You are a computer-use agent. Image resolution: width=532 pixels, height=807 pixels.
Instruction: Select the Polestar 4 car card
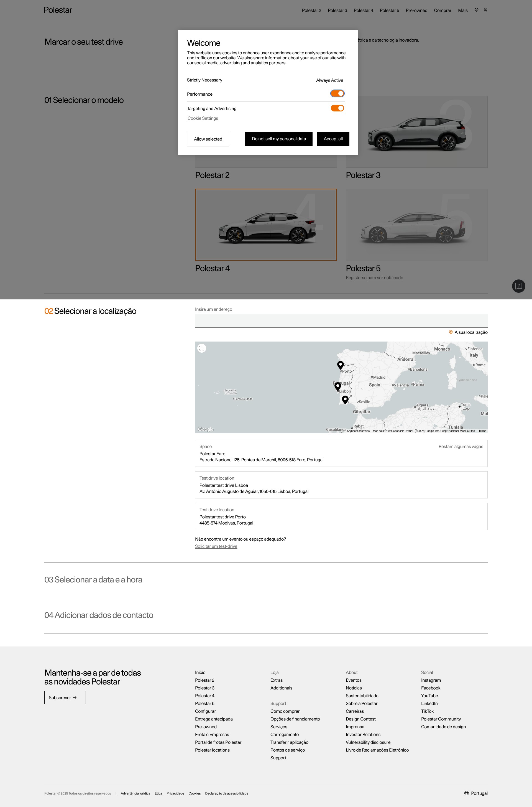click(x=266, y=225)
